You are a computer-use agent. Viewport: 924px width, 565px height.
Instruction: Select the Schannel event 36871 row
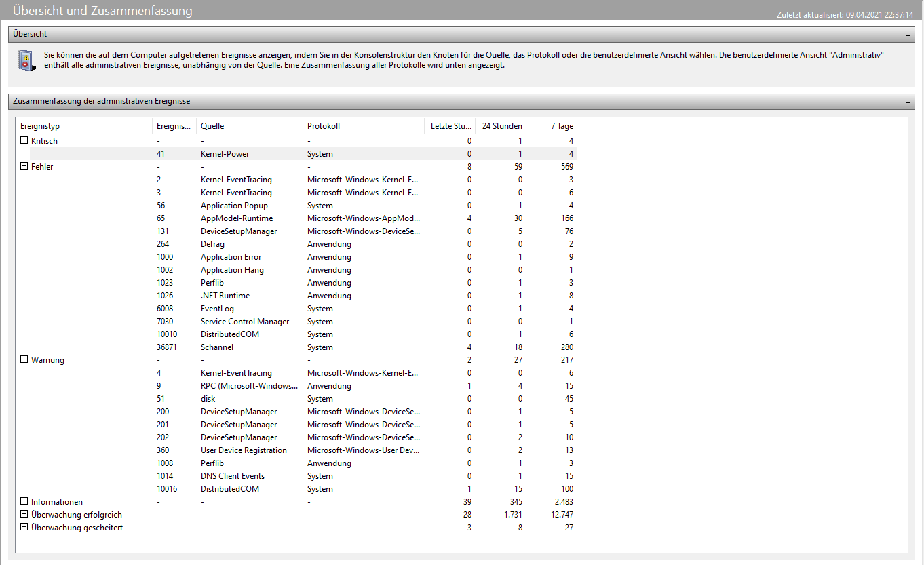pos(303,347)
